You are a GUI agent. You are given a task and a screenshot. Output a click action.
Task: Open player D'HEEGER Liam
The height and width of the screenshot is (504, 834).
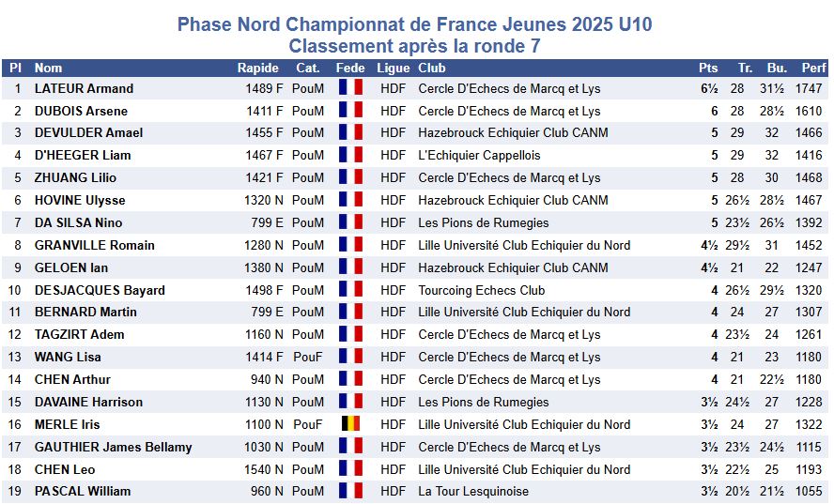pyautogui.click(x=83, y=155)
